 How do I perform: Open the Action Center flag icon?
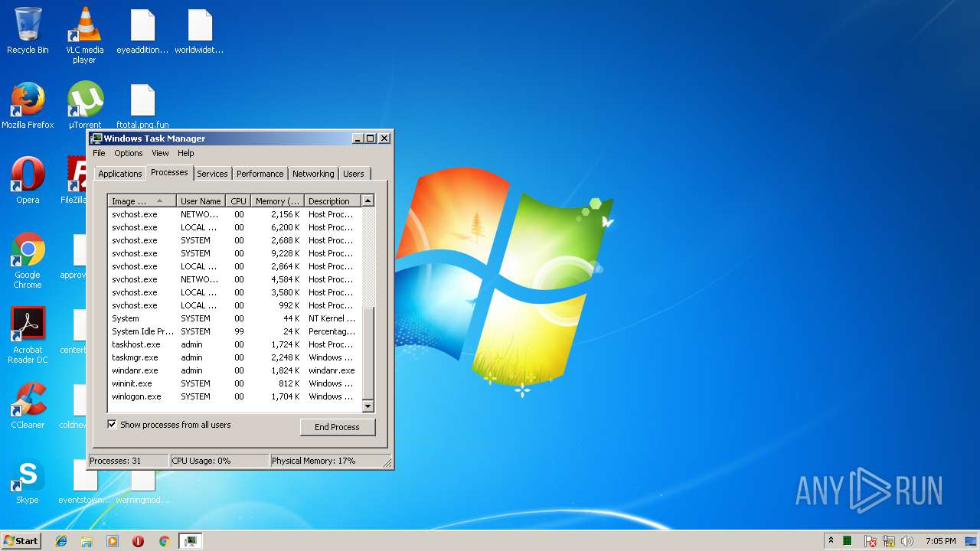871,541
